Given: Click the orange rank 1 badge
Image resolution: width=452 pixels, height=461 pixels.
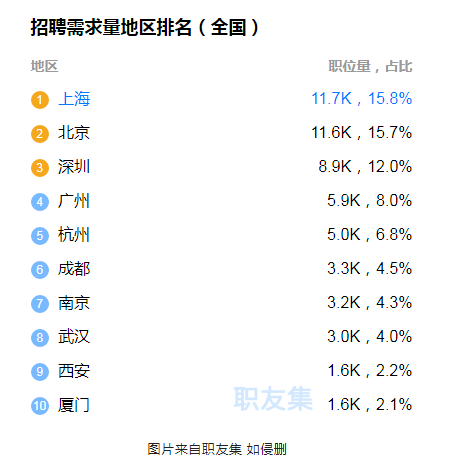Looking at the screenshot, I should click(x=40, y=100).
